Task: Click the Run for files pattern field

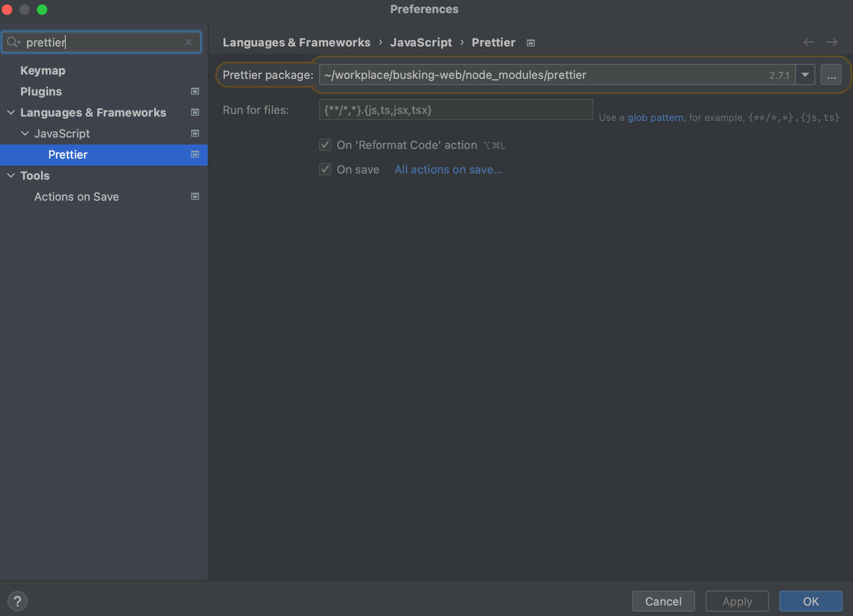Action: [456, 110]
